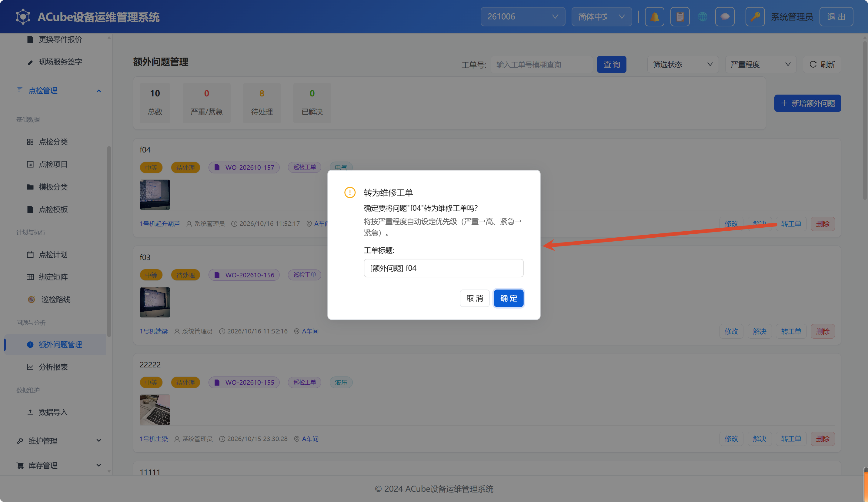Viewport: 868px width, 502px height.
Task: Open 点检模板 in sidebar
Action: point(53,209)
